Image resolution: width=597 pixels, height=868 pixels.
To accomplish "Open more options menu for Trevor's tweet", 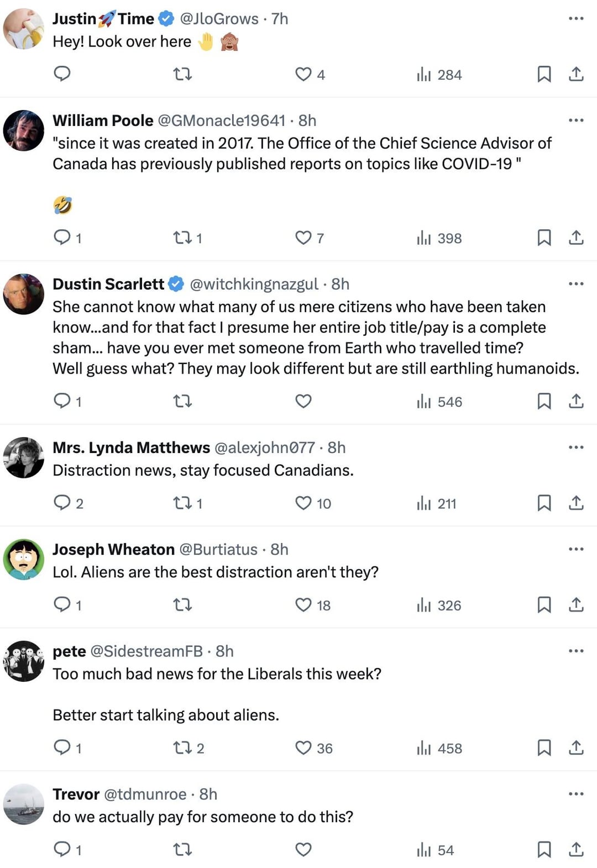I will [x=576, y=794].
